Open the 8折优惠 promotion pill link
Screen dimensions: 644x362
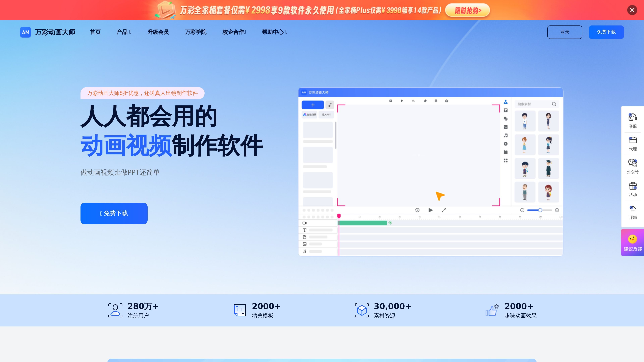(142, 93)
